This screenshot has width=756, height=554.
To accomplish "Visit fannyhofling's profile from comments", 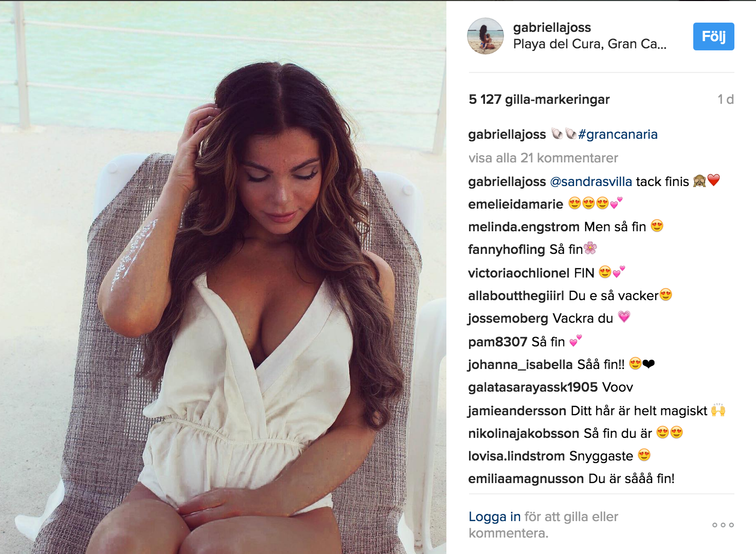I will point(507,249).
